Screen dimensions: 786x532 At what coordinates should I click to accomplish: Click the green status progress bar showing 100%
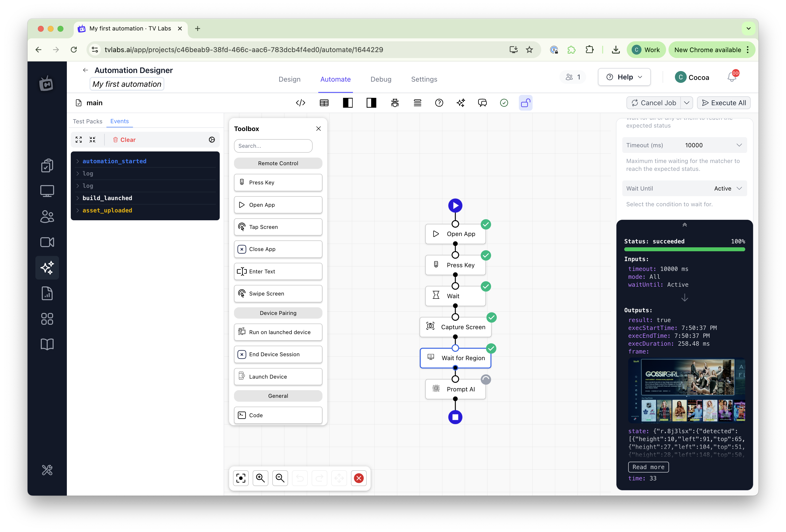point(684,249)
